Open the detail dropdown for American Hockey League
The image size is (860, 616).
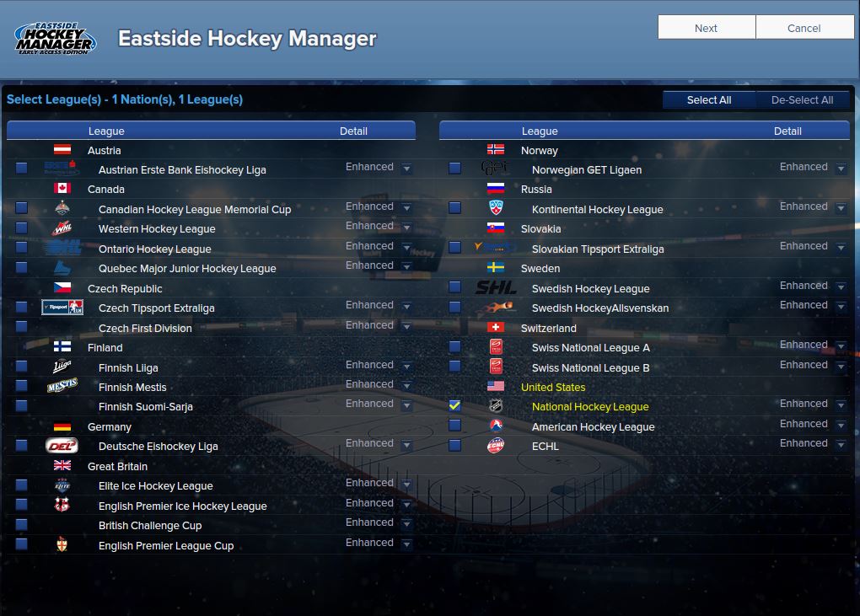point(841,426)
